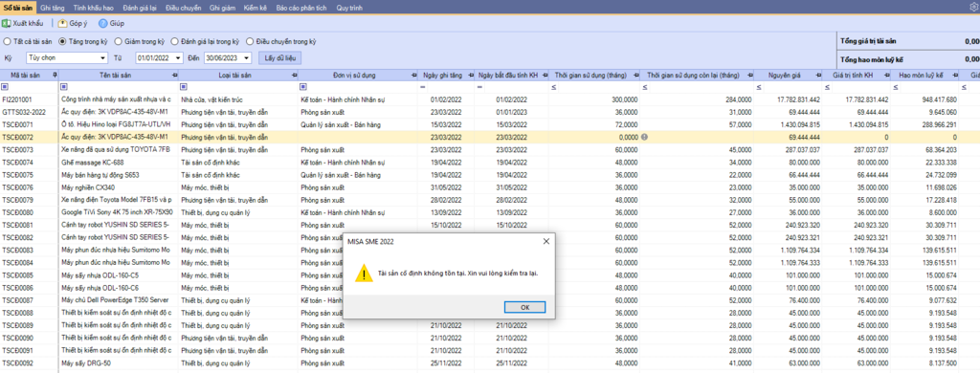980x373 pixels.
Task: Click the filter input under Đơn vị sử dụng
Action: [x=363, y=87]
